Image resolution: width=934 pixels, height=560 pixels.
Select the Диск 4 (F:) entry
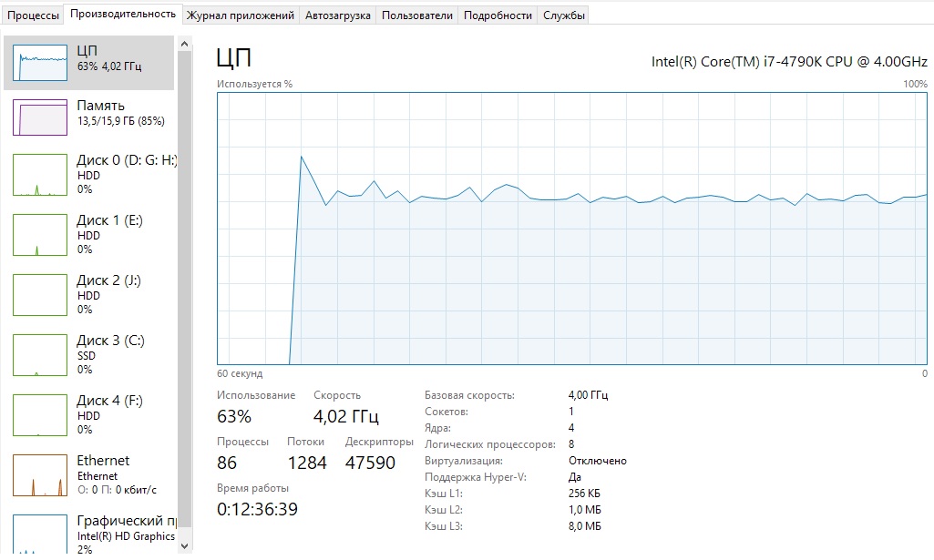click(88, 415)
